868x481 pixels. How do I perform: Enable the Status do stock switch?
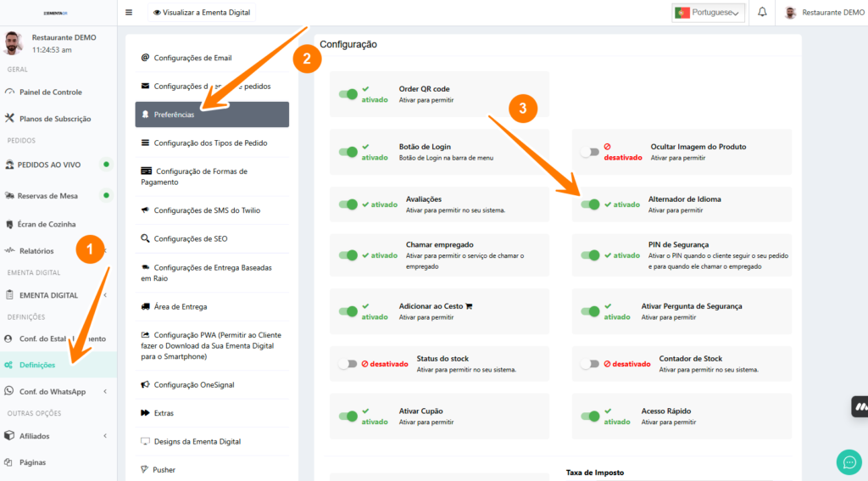click(x=348, y=364)
